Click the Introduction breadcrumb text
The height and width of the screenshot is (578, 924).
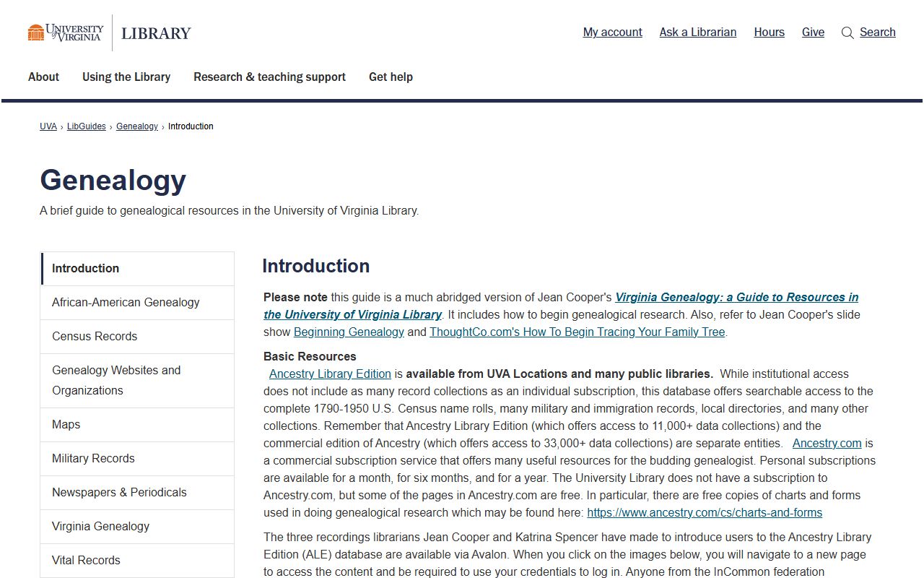point(191,126)
